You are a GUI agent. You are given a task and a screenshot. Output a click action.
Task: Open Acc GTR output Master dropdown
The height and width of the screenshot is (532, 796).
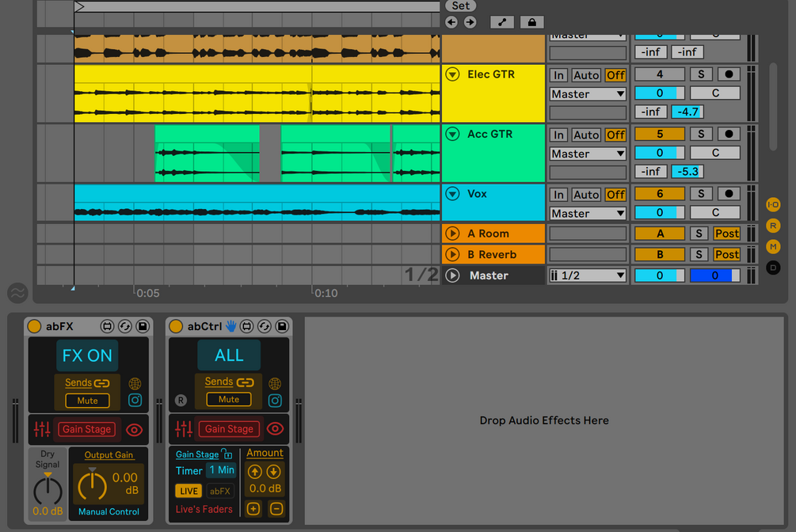click(x=588, y=154)
